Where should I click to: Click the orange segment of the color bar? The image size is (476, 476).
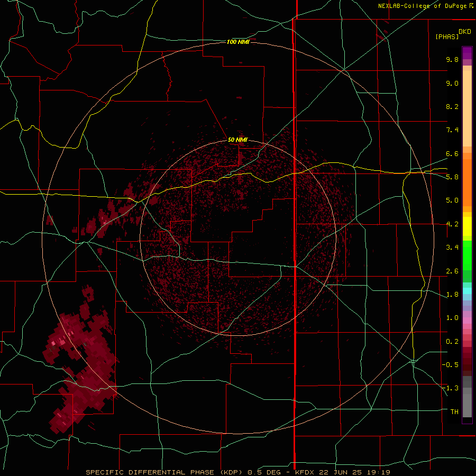point(467,183)
